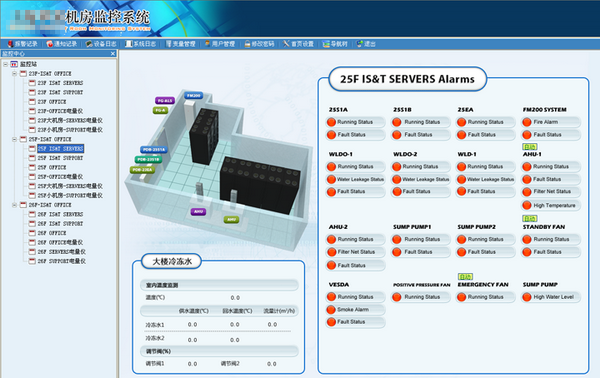Collapse the 23F-IS&T OFFICE tree node
The height and width of the screenshot is (378, 600).
click(14, 73)
